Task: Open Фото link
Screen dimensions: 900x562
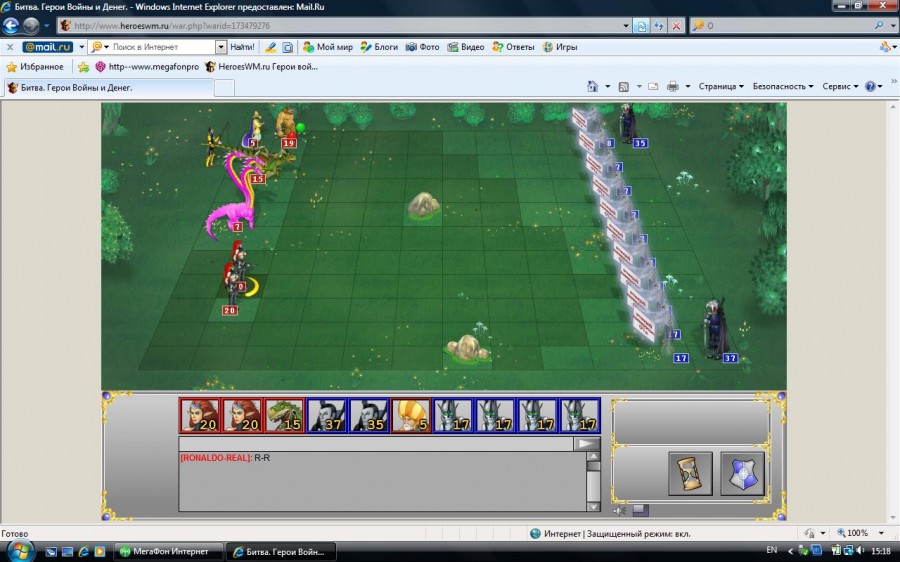Action: click(x=422, y=47)
